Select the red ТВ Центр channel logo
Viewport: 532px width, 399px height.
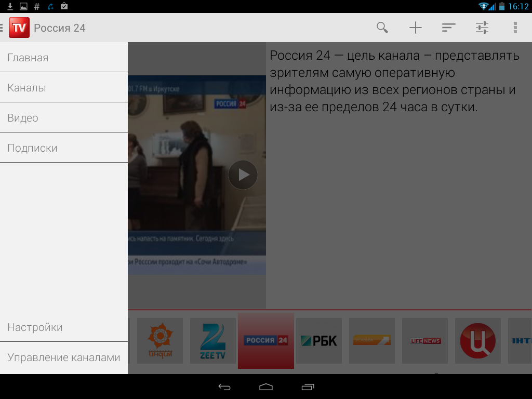pos(478,341)
